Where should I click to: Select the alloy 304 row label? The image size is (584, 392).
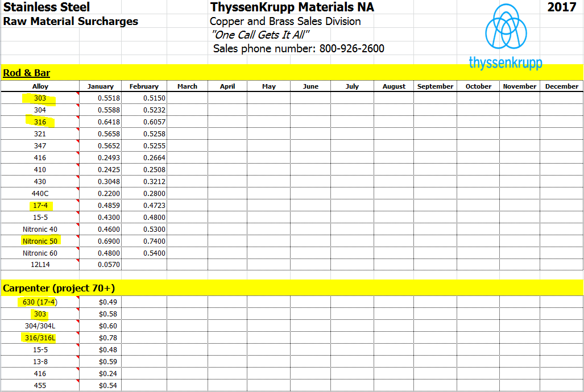pos(40,110)
